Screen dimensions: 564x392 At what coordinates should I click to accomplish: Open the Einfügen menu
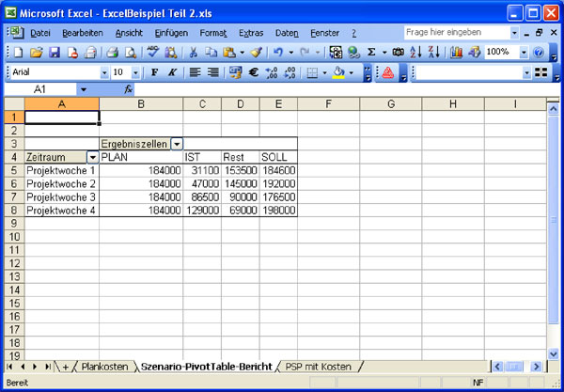click(171, 33)
